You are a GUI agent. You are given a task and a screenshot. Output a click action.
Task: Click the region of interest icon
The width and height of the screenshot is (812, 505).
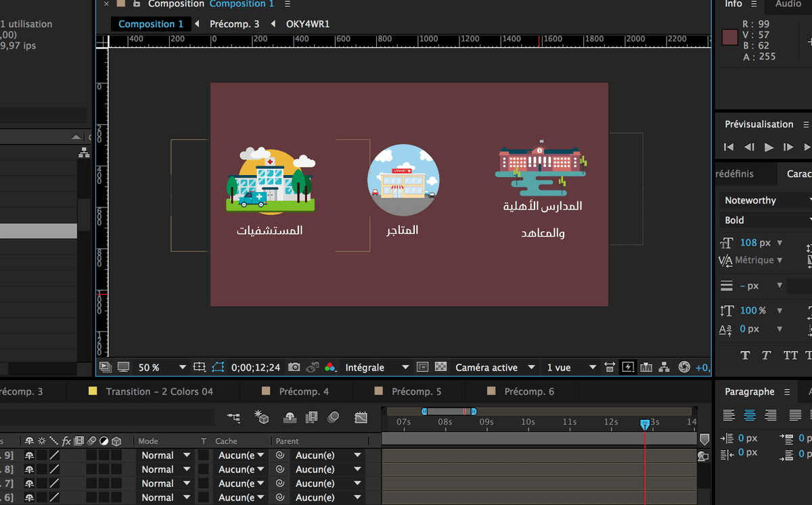pos(422,367)
